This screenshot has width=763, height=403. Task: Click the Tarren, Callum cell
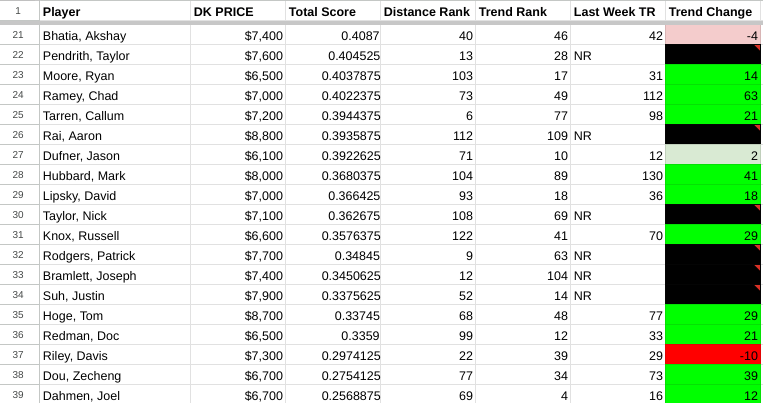115,115
